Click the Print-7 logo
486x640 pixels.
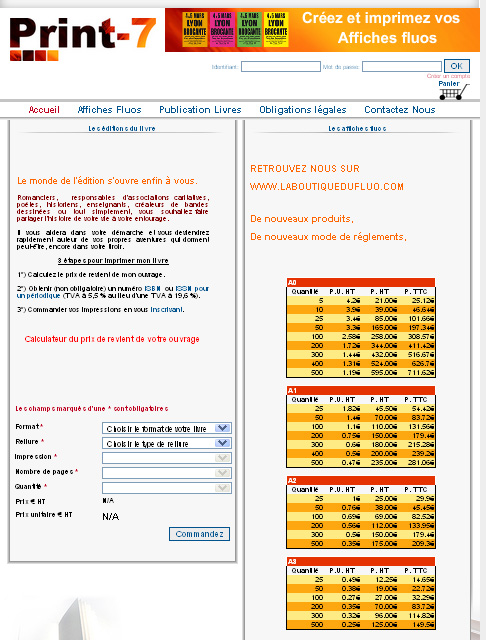pos(82,39)
